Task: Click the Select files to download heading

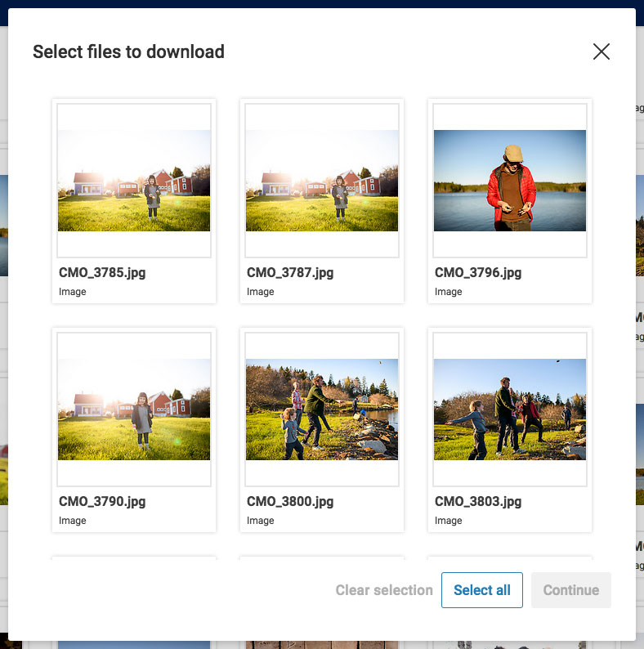Action: (x=128, y=52)
